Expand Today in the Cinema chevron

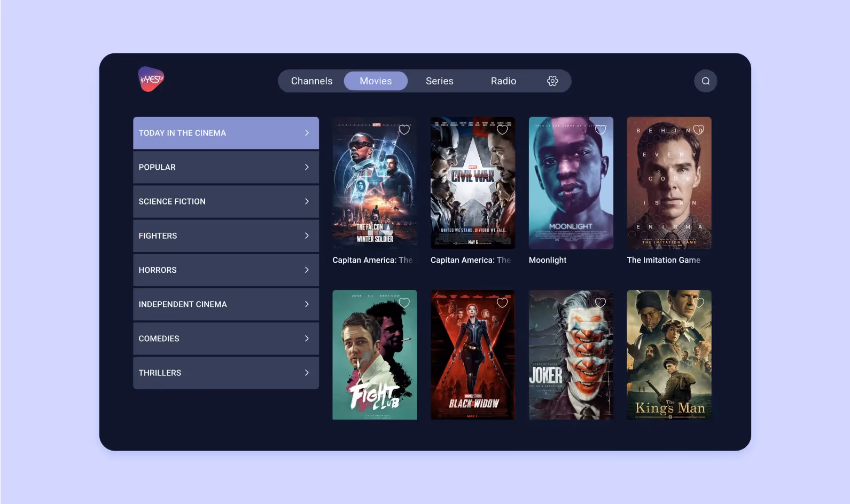[307, 133]
